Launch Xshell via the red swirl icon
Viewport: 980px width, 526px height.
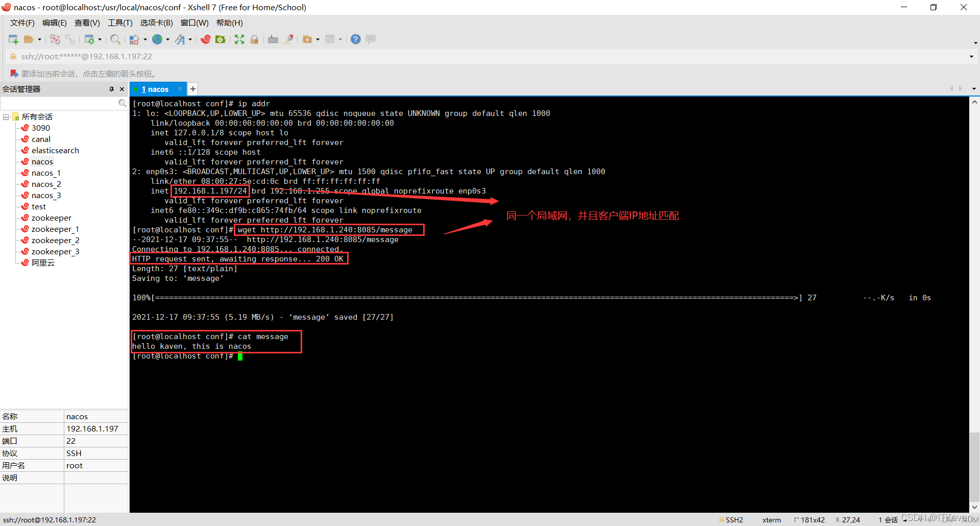coord(206,39)
